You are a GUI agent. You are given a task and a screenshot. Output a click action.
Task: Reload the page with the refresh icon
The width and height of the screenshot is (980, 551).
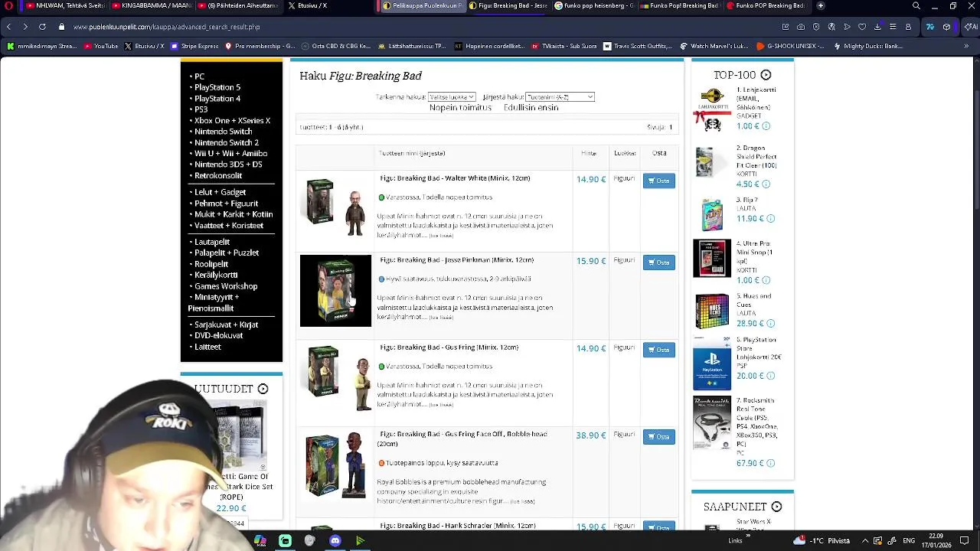point(42,27)
